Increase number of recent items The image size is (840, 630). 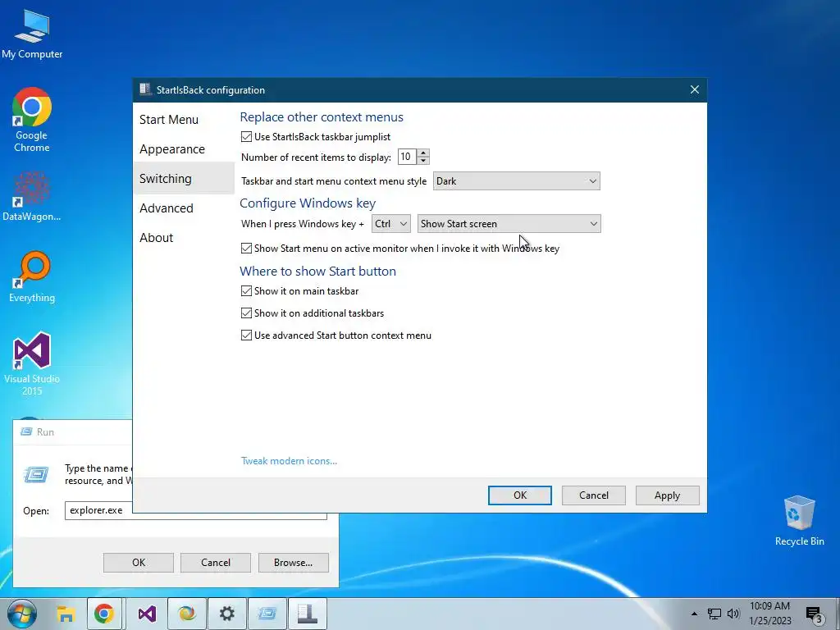[x=423, y=153]
